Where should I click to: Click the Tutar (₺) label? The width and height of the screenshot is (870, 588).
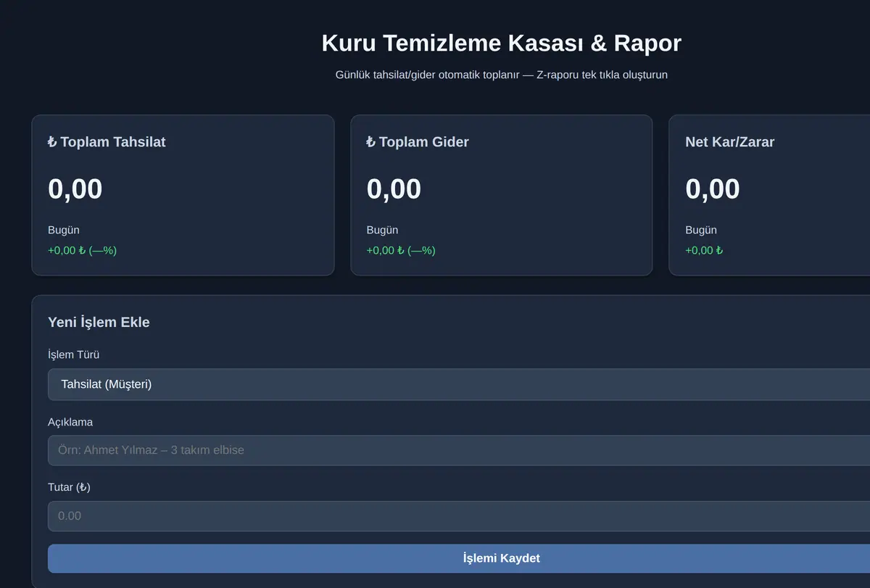coord(70,487)
